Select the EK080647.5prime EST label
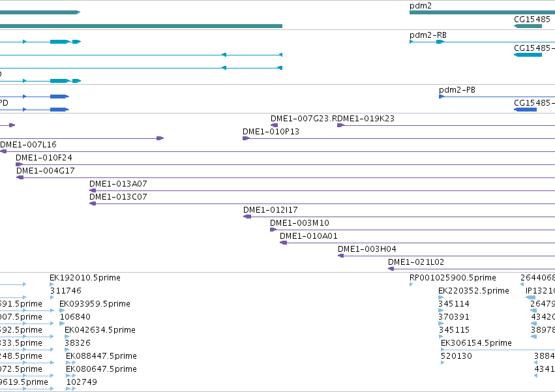 pyautogui.click(x=102, y=369)
